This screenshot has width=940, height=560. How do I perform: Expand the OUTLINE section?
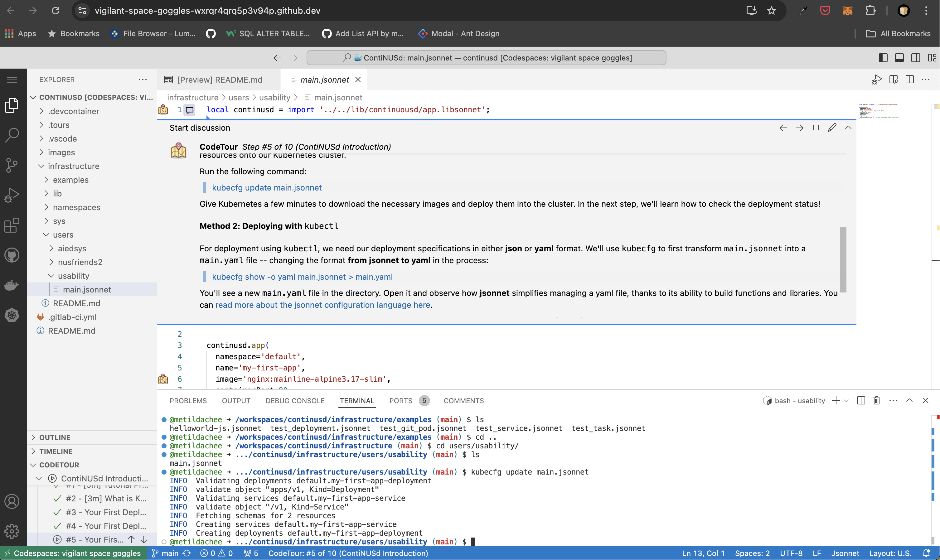tap(55, 437)
